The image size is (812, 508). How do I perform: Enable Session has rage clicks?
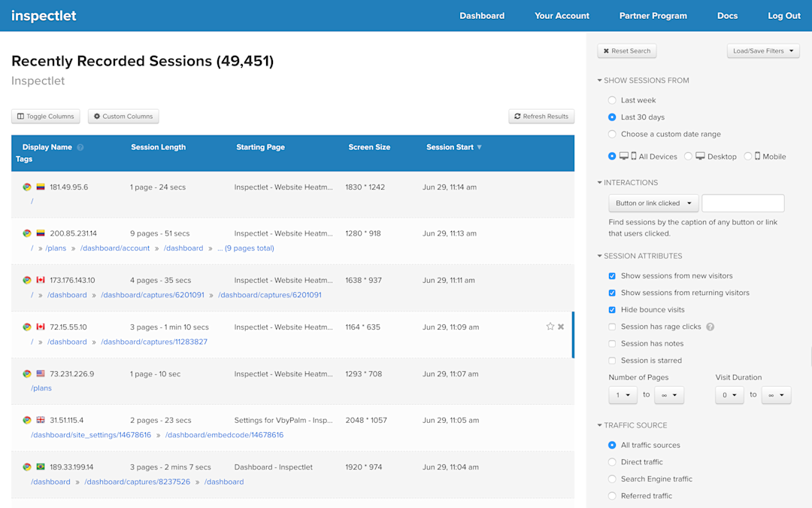612,327
